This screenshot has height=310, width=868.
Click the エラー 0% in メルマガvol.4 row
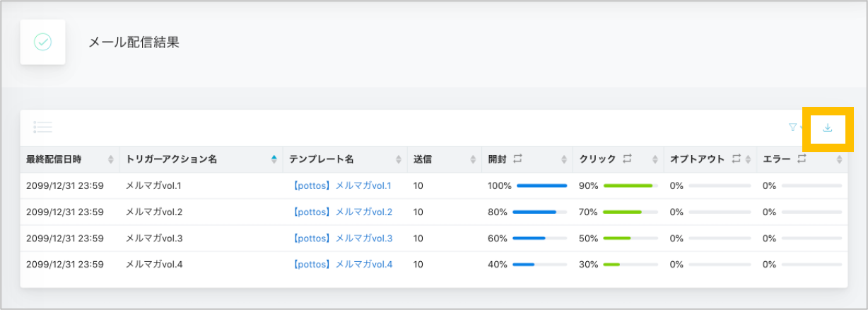(770, 264)
